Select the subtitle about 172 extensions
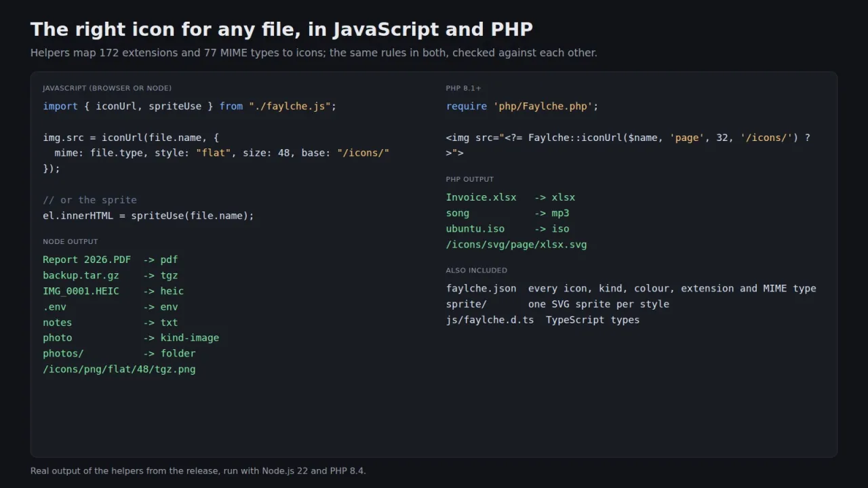This screenshot has width=868, height=488. click(x=314, y=53)
